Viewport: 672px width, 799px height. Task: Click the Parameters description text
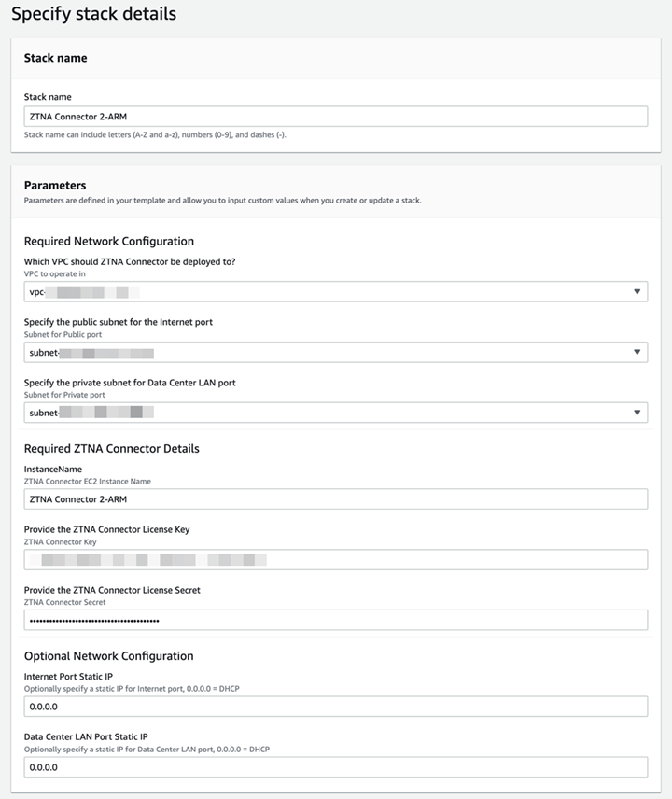222,200
